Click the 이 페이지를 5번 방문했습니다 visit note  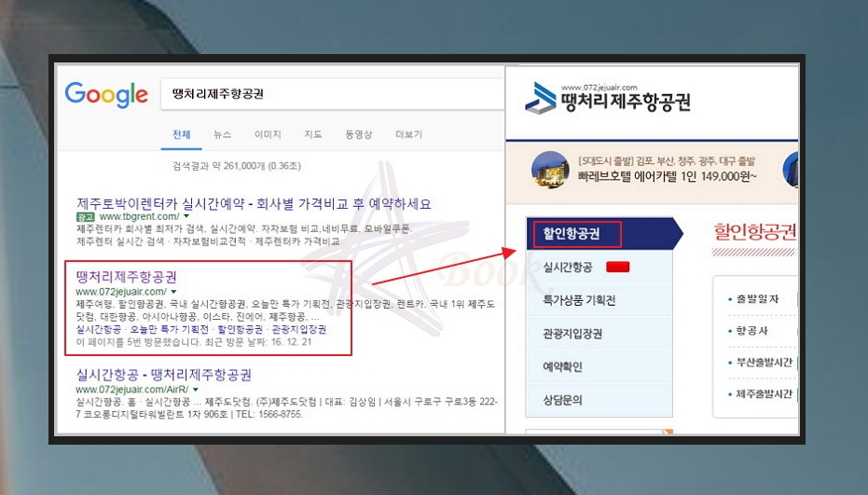[194, 342]
